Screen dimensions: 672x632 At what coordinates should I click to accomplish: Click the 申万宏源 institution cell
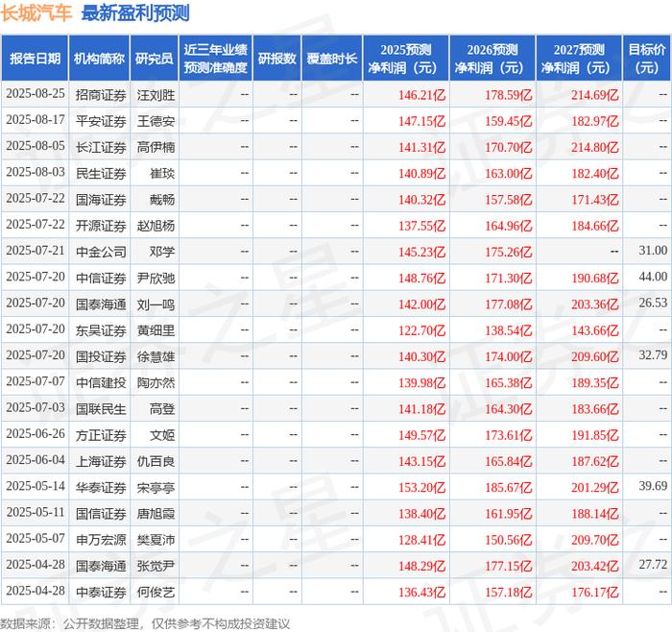101,540
